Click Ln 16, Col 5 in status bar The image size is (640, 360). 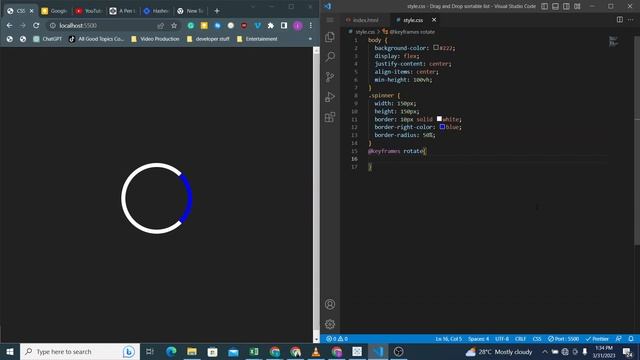click(449, 339)
